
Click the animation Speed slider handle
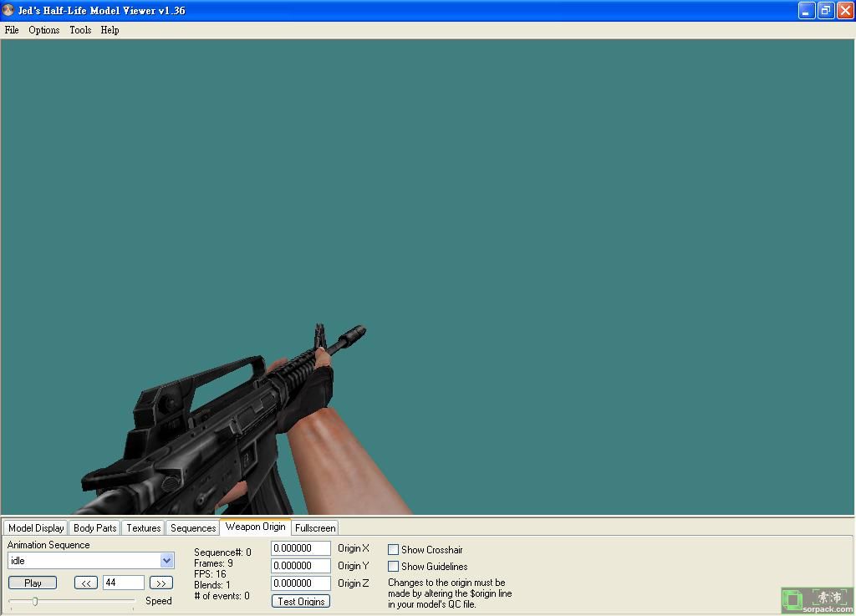click(x=35, y=601)
